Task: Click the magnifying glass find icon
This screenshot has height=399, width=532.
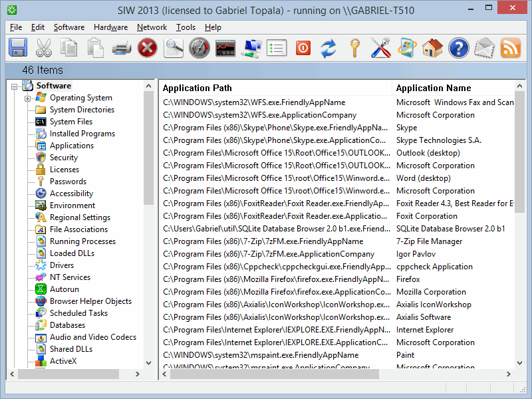Action: tap(174, 48)
